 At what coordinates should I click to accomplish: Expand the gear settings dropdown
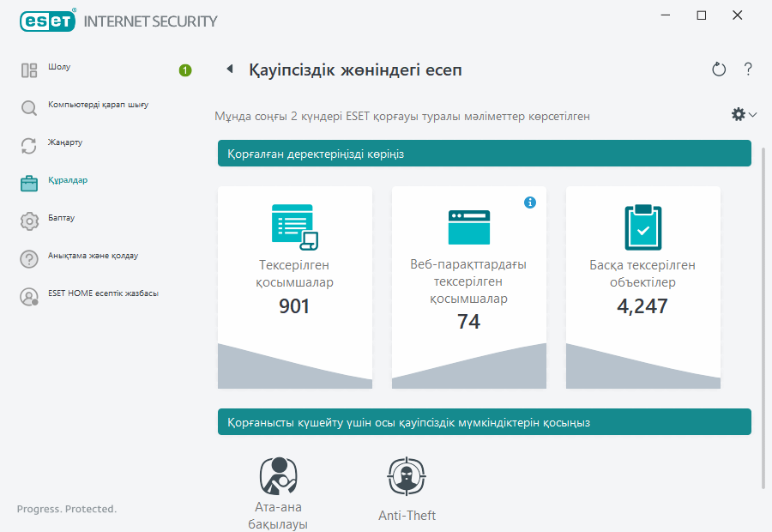click(x=743, y=114)
